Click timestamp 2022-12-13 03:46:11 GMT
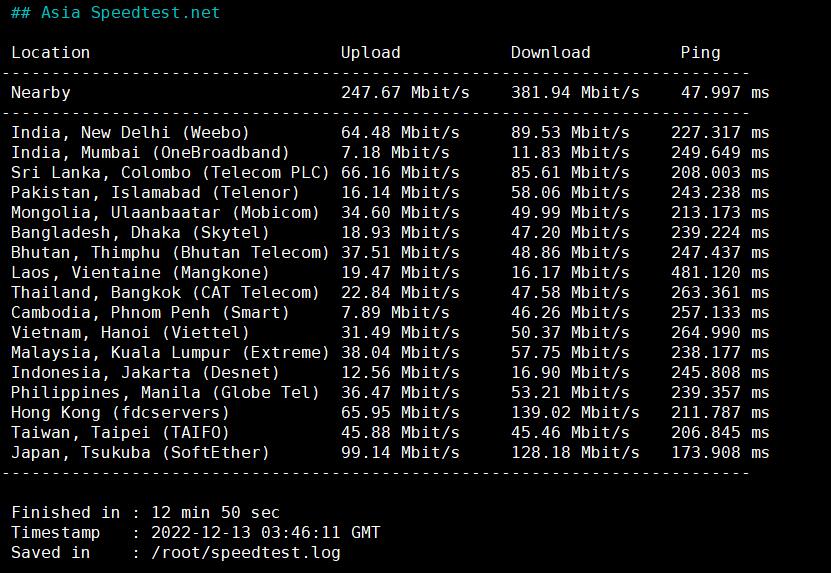Image resolution: width=831 pixels, height=573 pixels. pyautogui.click(x=265, y=533)
